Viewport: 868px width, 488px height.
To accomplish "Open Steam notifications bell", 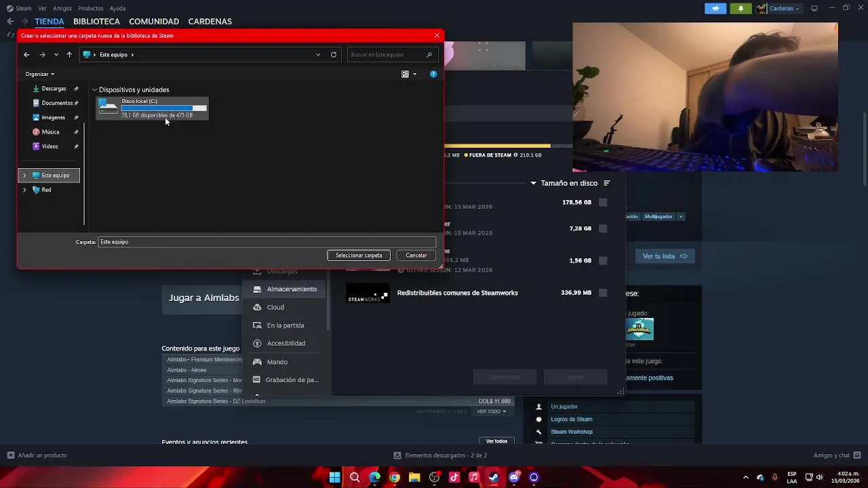I will pyautogui.click(x=741, y=8).
